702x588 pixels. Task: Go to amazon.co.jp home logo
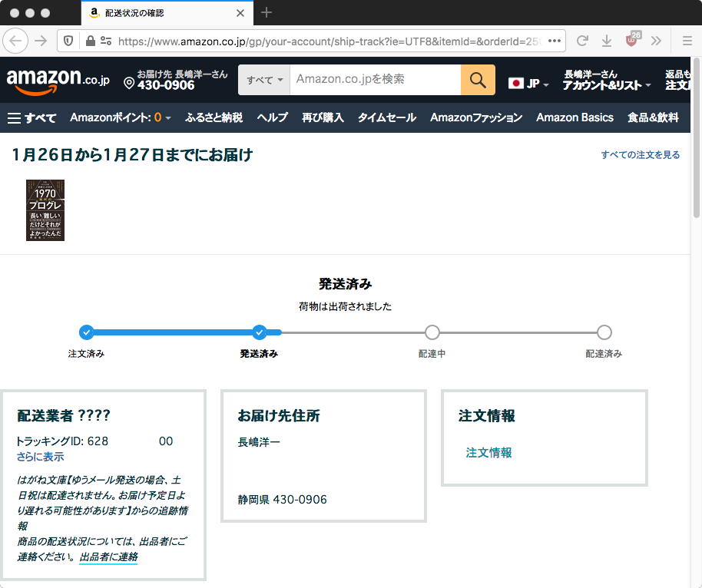click(x=58, y=81)
